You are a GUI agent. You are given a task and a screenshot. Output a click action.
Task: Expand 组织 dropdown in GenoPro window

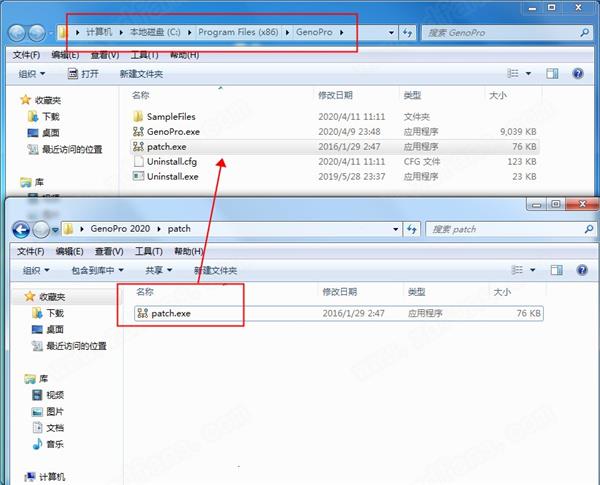[x=32, y=74]
